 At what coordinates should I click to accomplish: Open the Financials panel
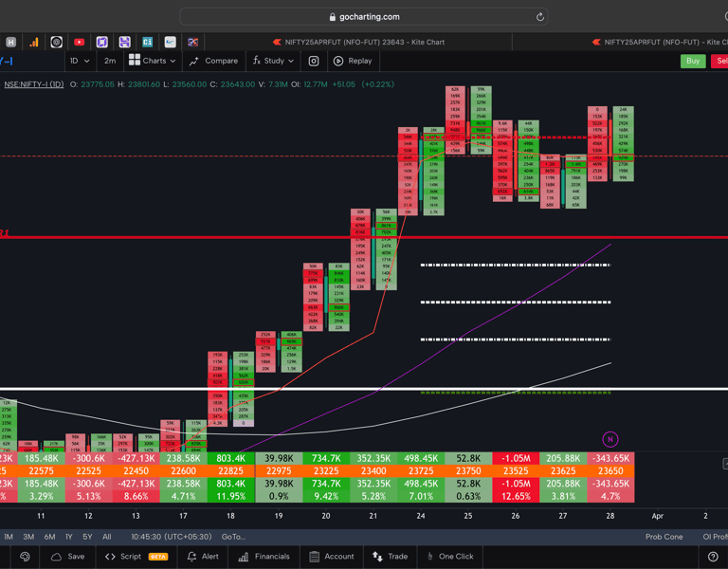(x=264, y=557)
